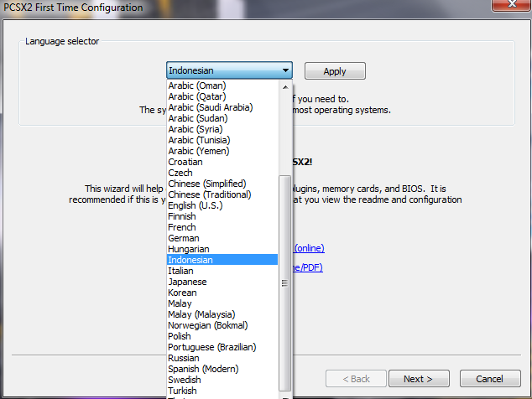
Task: Choose Korean language entry
Action: coord(222,293)
